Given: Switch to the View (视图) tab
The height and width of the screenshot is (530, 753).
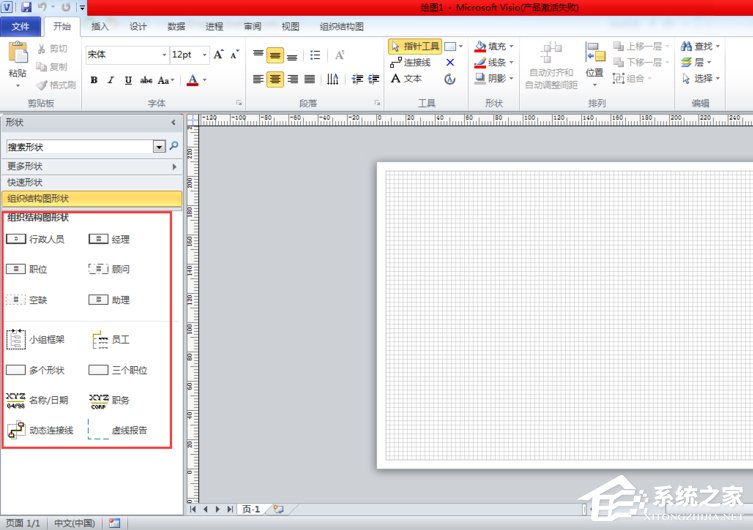Looking at the screenshot, I should coord(290,26).
